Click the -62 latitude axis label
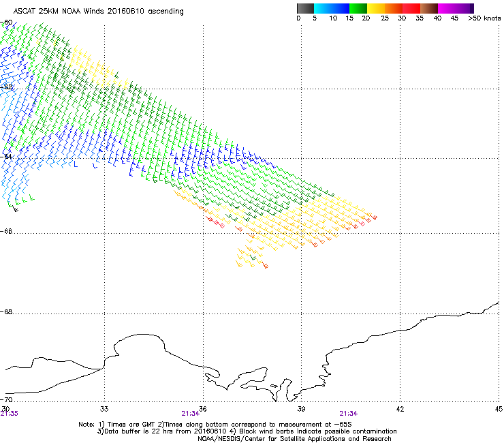This screenshot has height=443, width=504. 6,87
